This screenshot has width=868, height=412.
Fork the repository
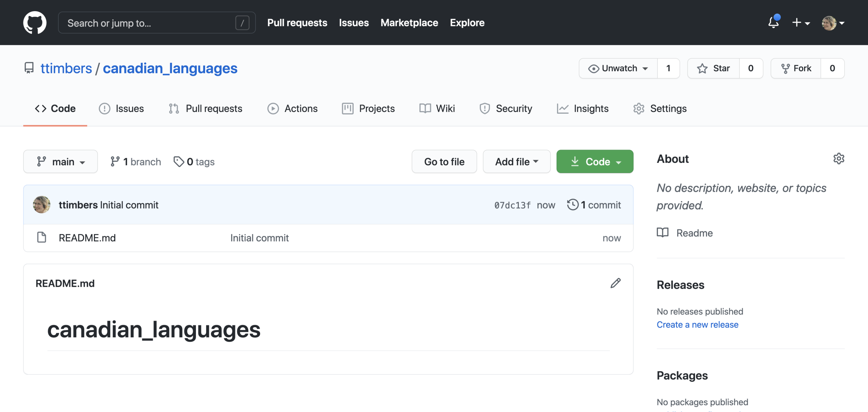tap(796, 68)
